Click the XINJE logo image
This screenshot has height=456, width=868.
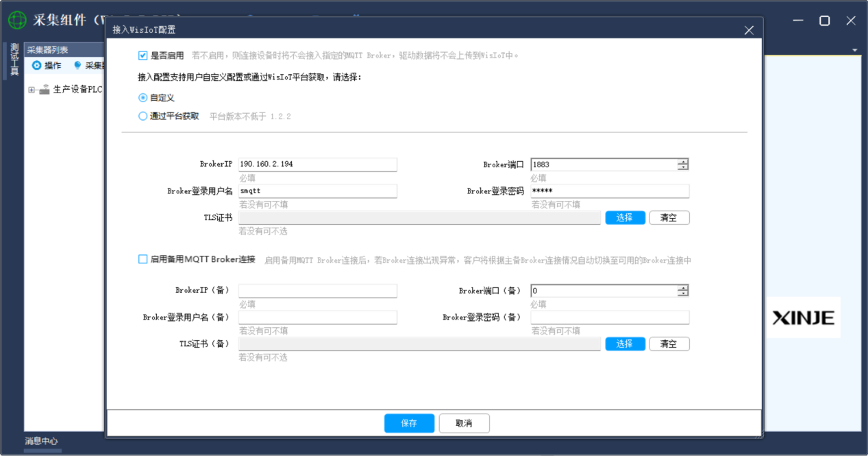[802, 317]
